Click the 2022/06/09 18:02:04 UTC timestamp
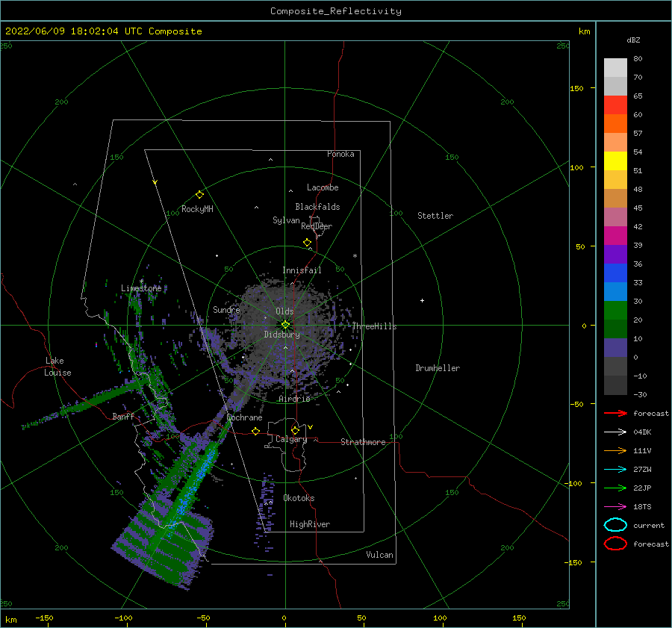The height and width of the screenshot is (628, 672). [x=103, y=31]
